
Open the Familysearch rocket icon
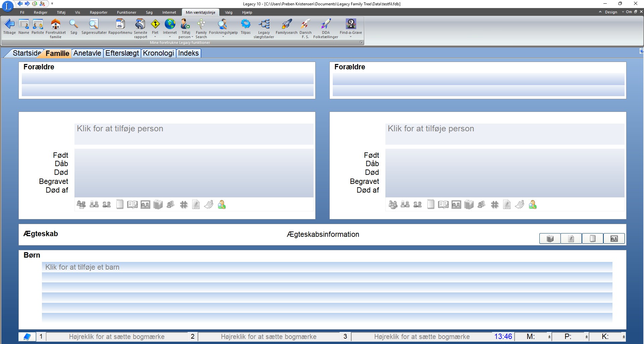click(286, 24)
